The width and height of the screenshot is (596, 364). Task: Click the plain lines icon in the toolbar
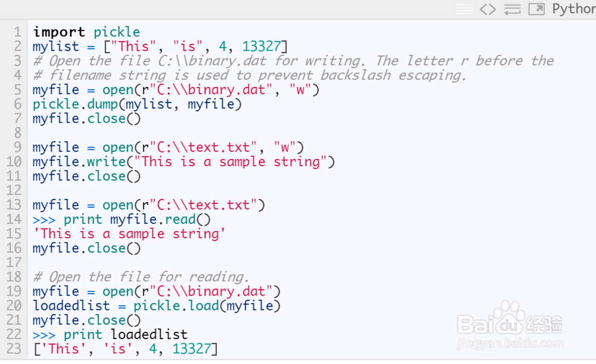click(464, 9)
